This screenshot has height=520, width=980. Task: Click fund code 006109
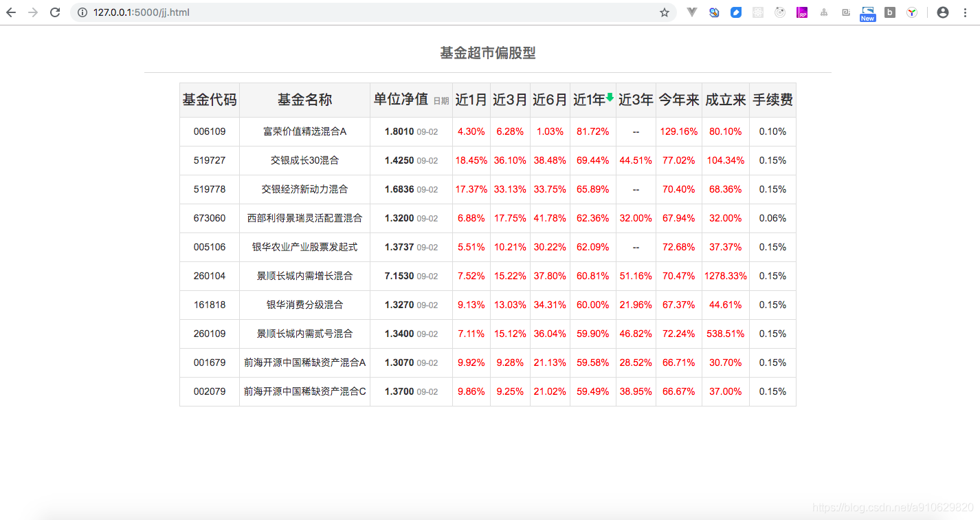point(210,131)
